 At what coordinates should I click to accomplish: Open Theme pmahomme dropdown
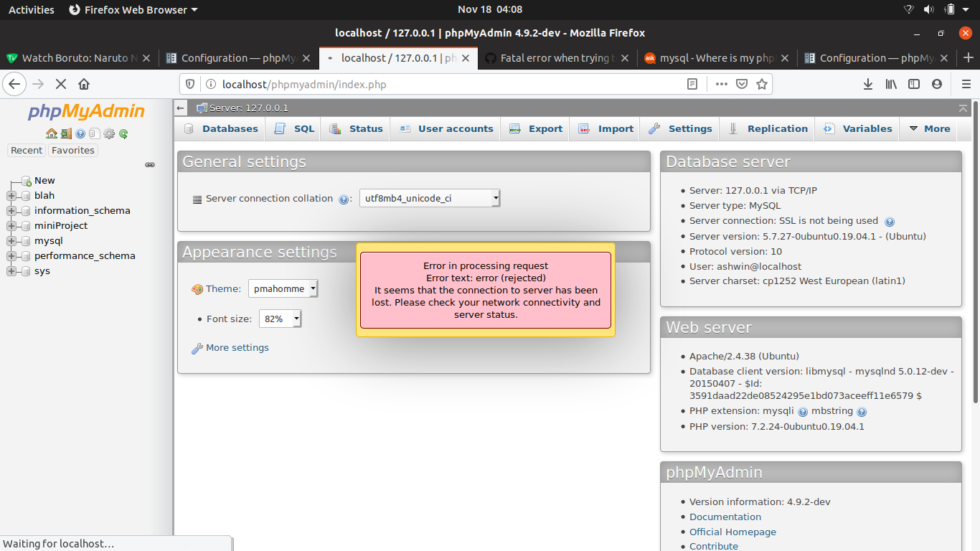pyautogui.click(x=283, y=289)
